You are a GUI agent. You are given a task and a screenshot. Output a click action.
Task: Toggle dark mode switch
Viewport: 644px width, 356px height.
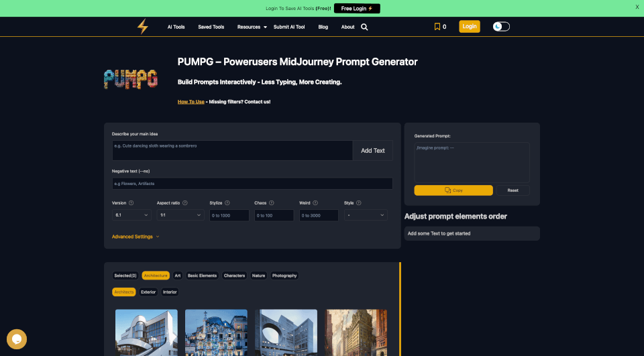[x=501, y=27]
